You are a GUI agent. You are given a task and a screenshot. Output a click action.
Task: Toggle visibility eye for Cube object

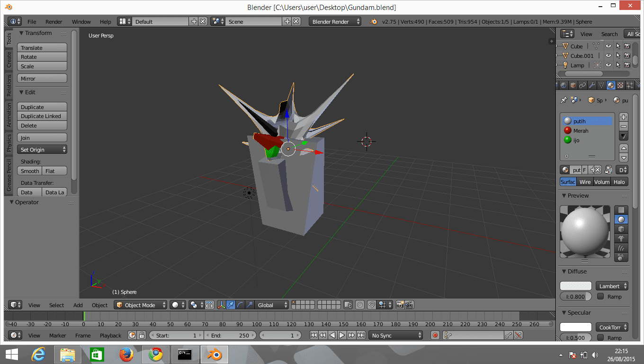click(608, 46)
